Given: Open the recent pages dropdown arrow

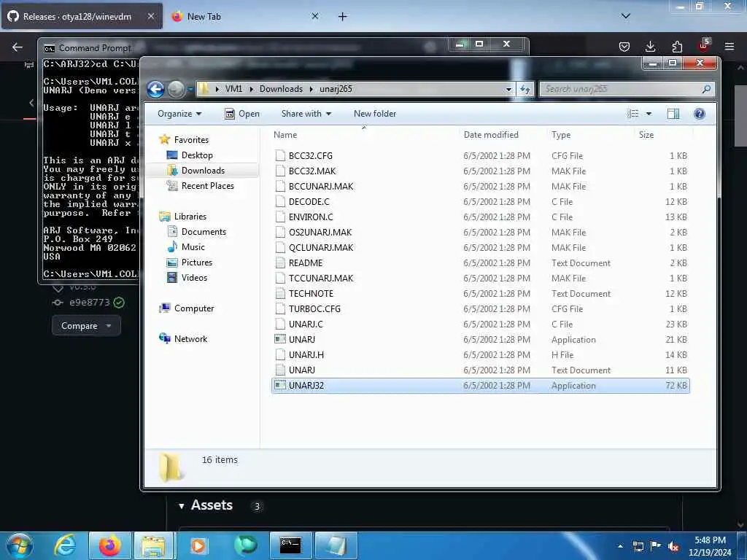Looking at the screenshot, I should [190, 89].
